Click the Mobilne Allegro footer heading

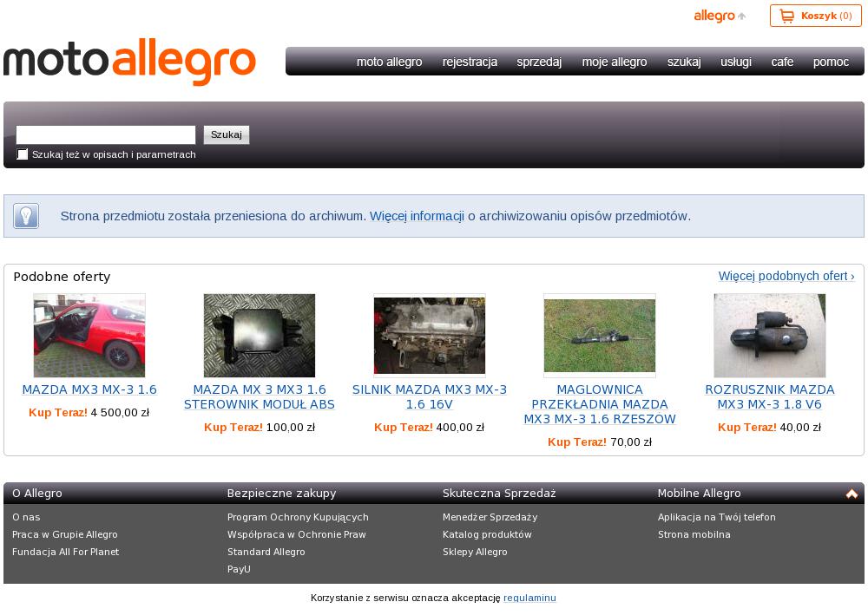(x=699, y=494)
